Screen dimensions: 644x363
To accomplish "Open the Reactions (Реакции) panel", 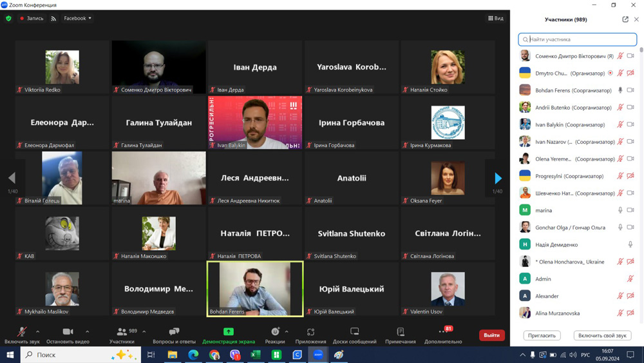I will point(275,335).
